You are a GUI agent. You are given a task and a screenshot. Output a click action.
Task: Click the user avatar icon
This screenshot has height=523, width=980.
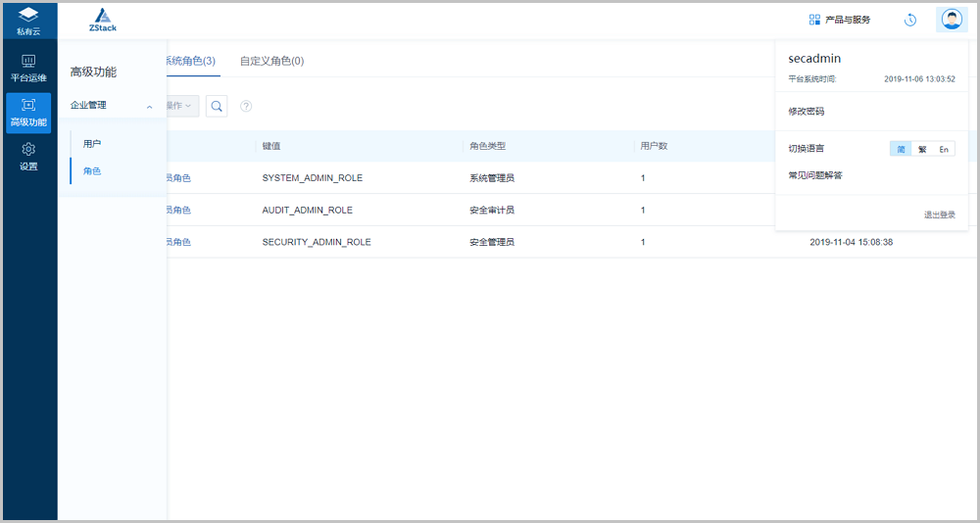click(x=951, y=20)
